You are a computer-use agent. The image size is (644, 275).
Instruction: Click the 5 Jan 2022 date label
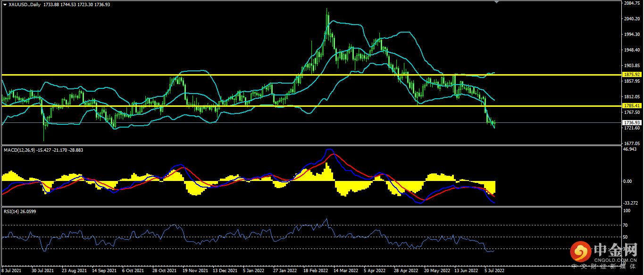point(254,271)
